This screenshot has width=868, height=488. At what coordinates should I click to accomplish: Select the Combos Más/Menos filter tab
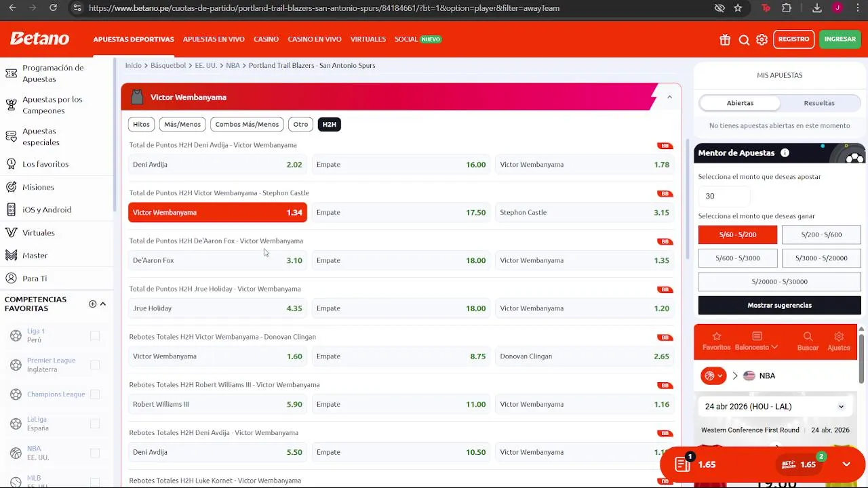247,124
